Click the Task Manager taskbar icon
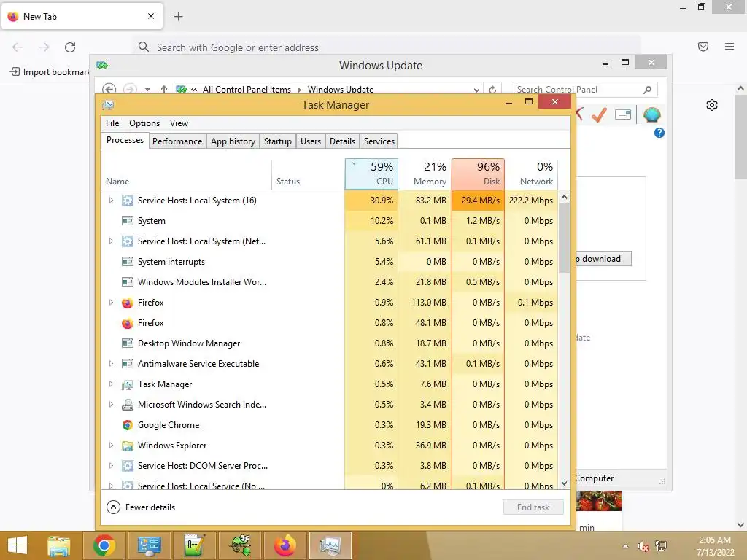The height and width of the screenshot is (560, 747). pyautogui.click(x=330, y=545)
